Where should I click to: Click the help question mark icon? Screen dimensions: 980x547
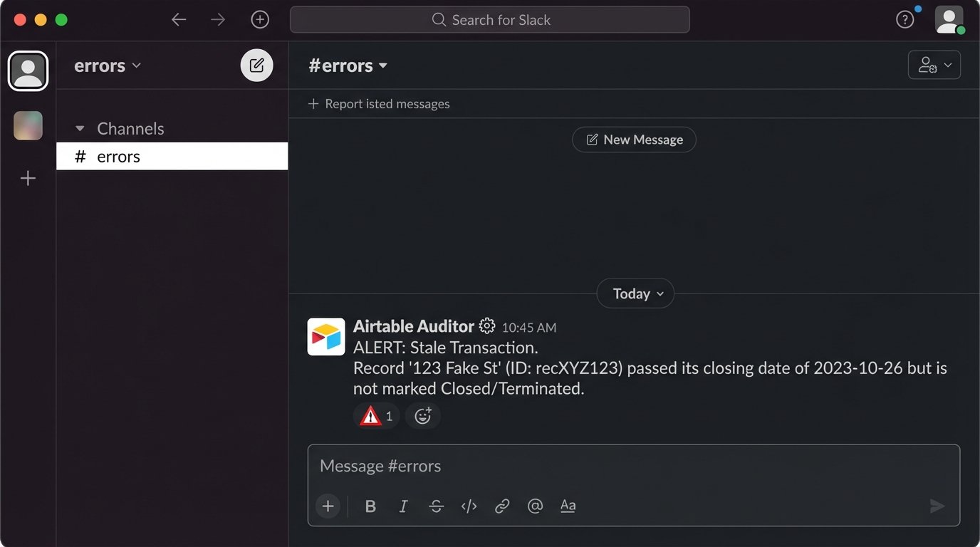tap(905, 20)
